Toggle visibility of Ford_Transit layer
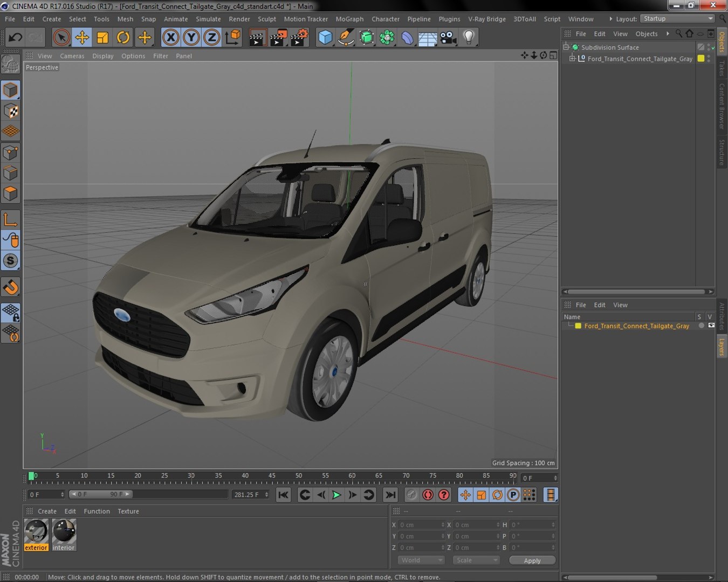The image size is (728, 582). (711, 325)
